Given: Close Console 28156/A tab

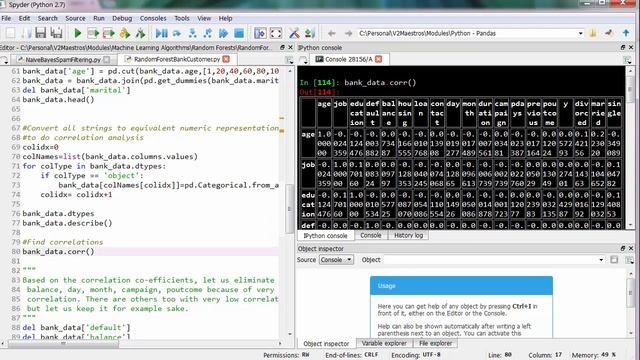Looking at the screenshot, I should click(x=379, y=59).
